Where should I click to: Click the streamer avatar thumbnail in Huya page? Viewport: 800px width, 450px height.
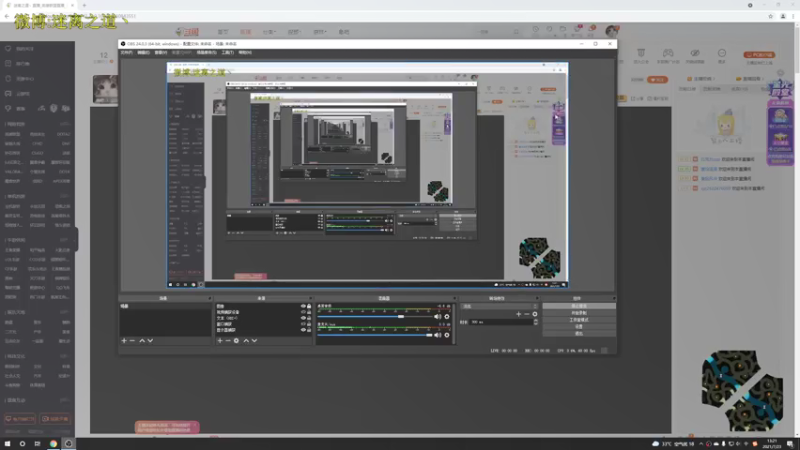tap(106, 89)
